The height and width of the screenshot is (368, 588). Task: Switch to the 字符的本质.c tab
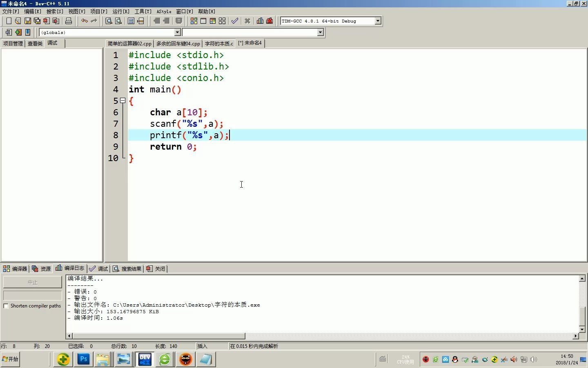click(219, 43)
